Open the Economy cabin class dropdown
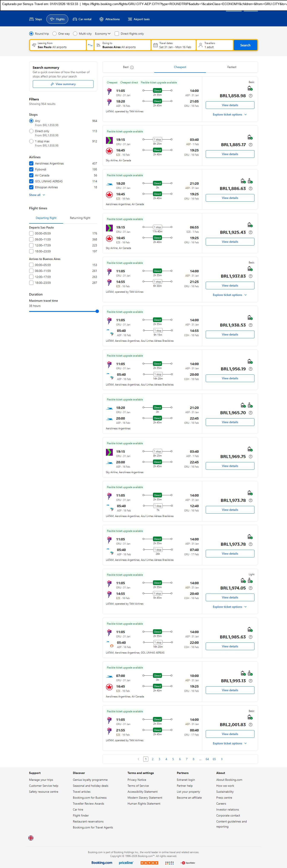Screen dimensions: 287x868 pyautogui.click(x=102, y=34)
